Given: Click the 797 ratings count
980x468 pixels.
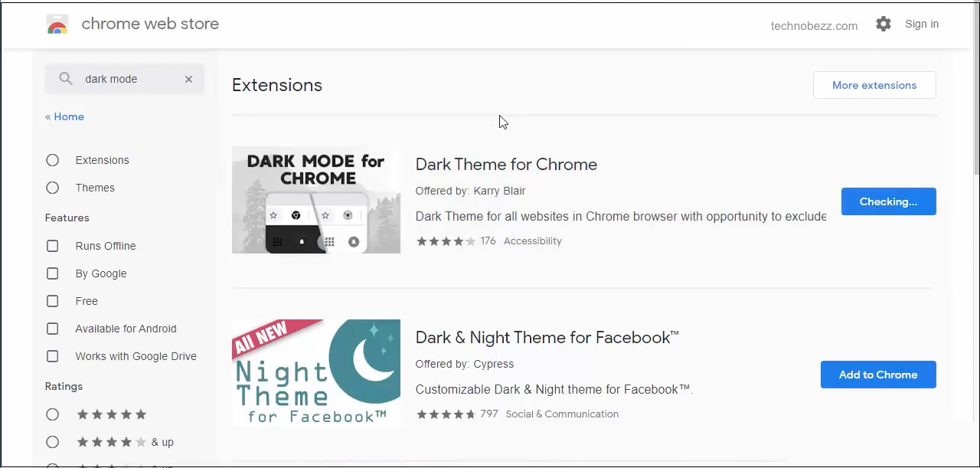Looking at the screenshot, I should click(489, 414).
